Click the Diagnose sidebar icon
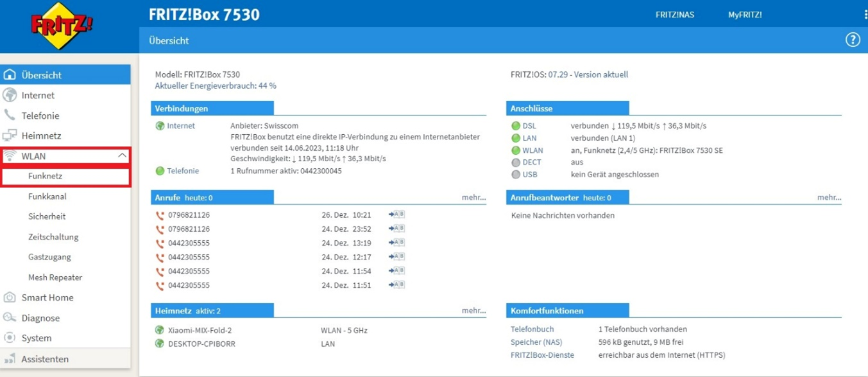This screenshot has height=377, width=868. pos(10,318)
